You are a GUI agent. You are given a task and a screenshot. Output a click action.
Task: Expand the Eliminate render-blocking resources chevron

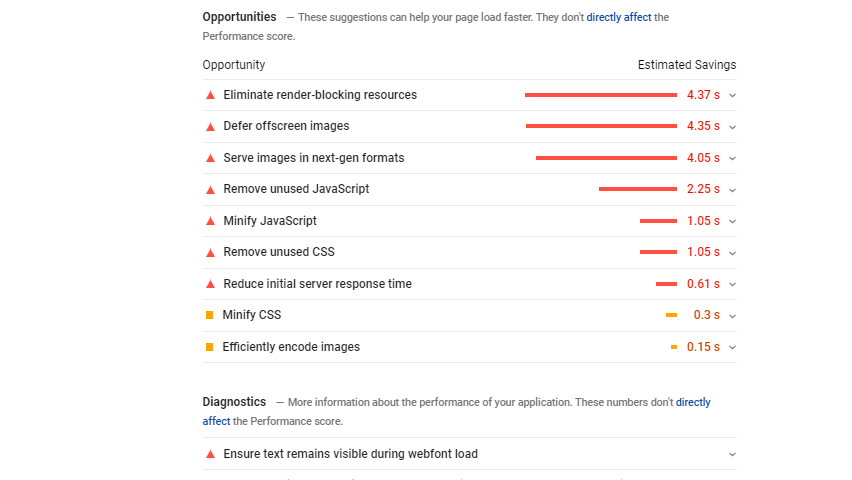tap(732, 96)
